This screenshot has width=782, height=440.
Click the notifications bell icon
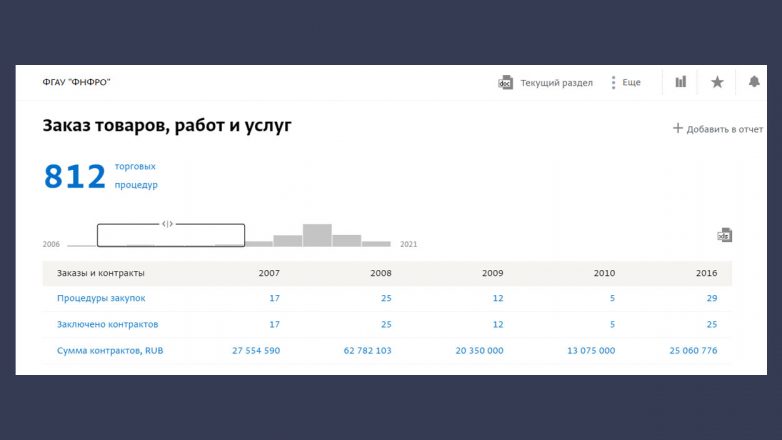754,82
